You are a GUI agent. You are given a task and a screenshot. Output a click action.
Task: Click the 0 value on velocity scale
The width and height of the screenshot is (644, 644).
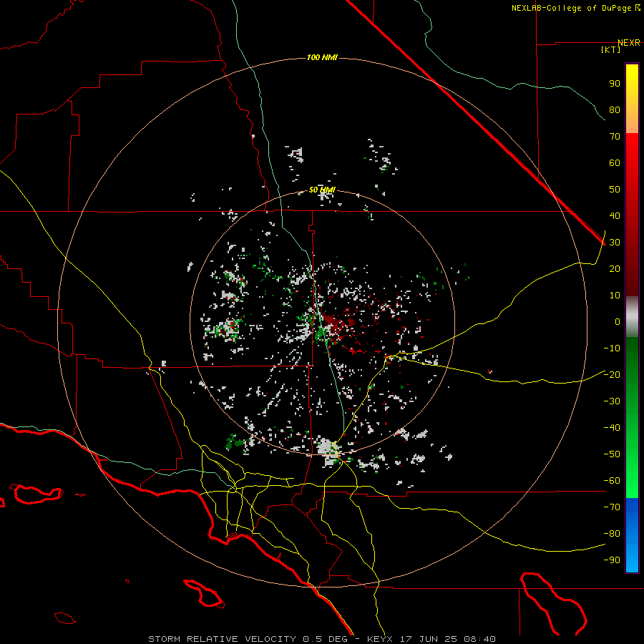point(618,322)
